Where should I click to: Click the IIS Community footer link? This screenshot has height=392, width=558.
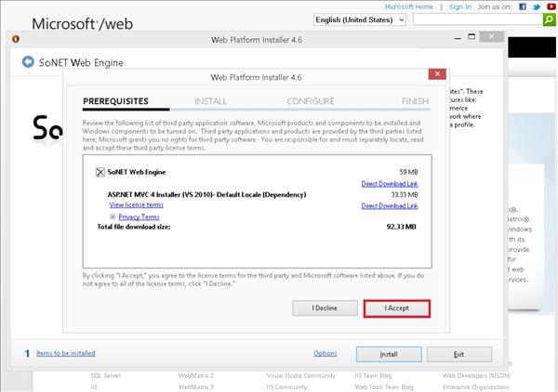(286, 386)
